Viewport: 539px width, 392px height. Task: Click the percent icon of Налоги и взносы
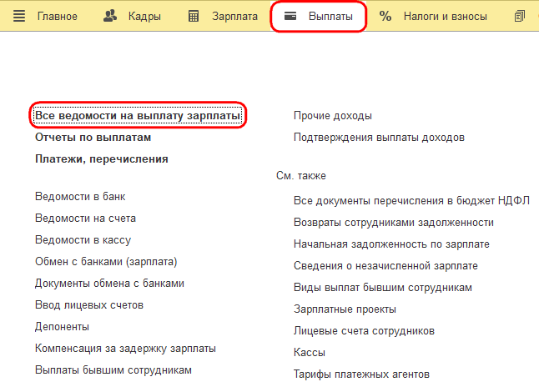[385, 16]
